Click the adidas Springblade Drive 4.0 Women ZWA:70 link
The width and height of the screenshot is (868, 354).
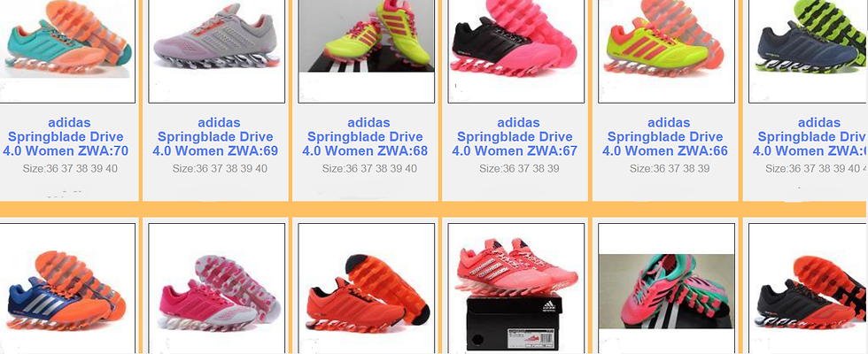point(66,136)
